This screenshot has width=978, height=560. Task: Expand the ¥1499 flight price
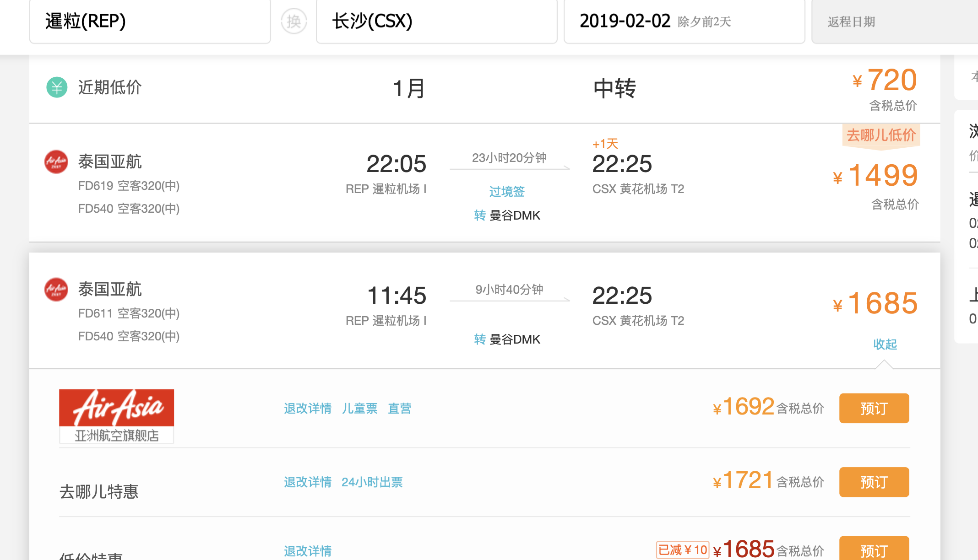point(882,176)
